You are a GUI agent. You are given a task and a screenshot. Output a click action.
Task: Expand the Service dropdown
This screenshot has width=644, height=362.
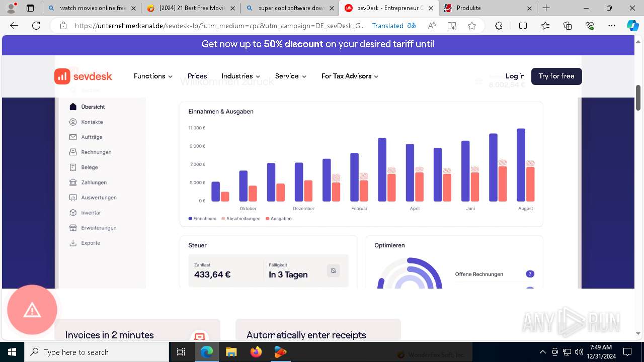pyautogui.click(x=291, y=76)
